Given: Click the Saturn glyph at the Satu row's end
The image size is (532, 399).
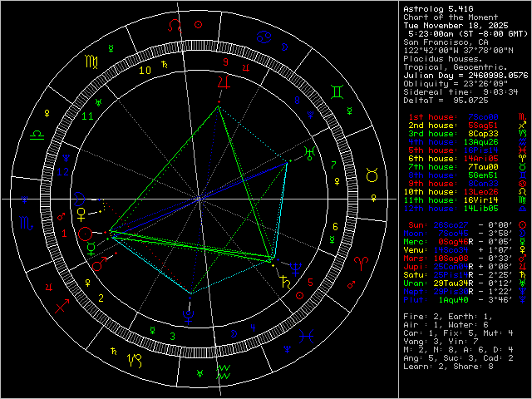Looking at the screenshot, I should (x=523, y=274).
